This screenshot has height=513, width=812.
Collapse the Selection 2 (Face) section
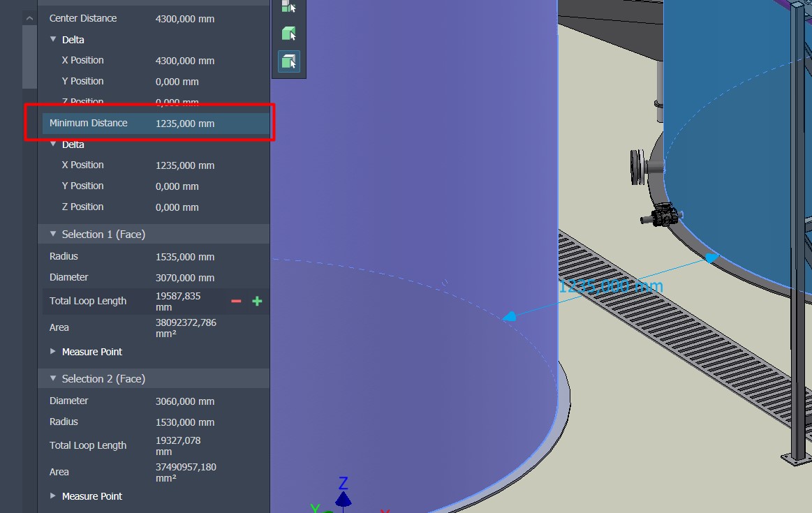(x=52, y=378)
